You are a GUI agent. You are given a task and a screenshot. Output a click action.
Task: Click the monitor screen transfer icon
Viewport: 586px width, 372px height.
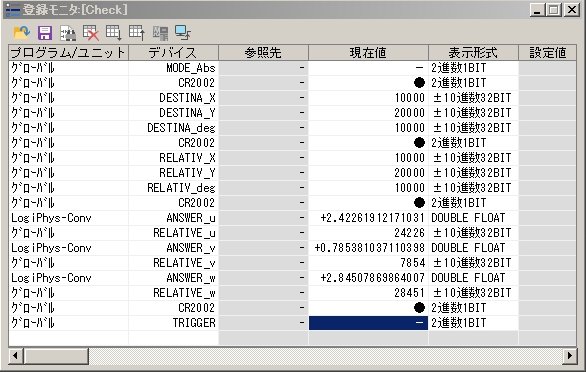coord(183,33)
